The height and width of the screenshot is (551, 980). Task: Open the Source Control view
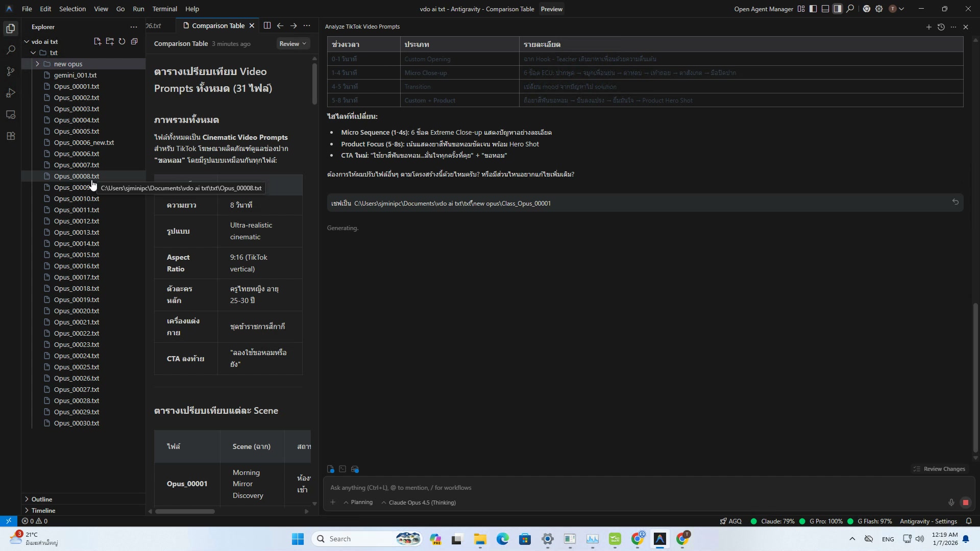pos(11,71)
